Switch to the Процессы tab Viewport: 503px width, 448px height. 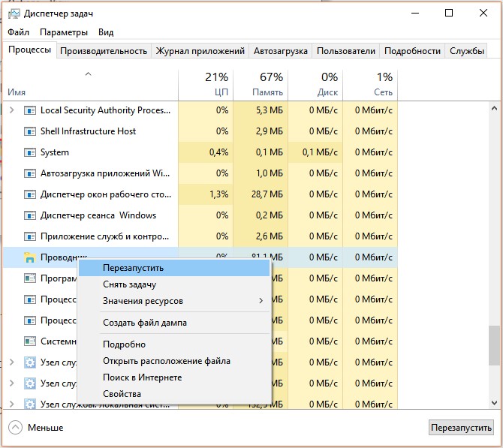[29, 50]
